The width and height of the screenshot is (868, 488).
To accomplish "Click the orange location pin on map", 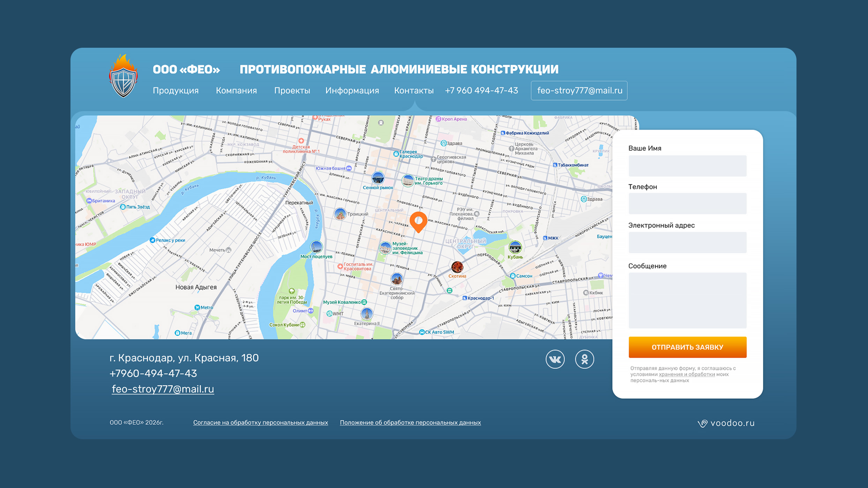I will 418,221.
